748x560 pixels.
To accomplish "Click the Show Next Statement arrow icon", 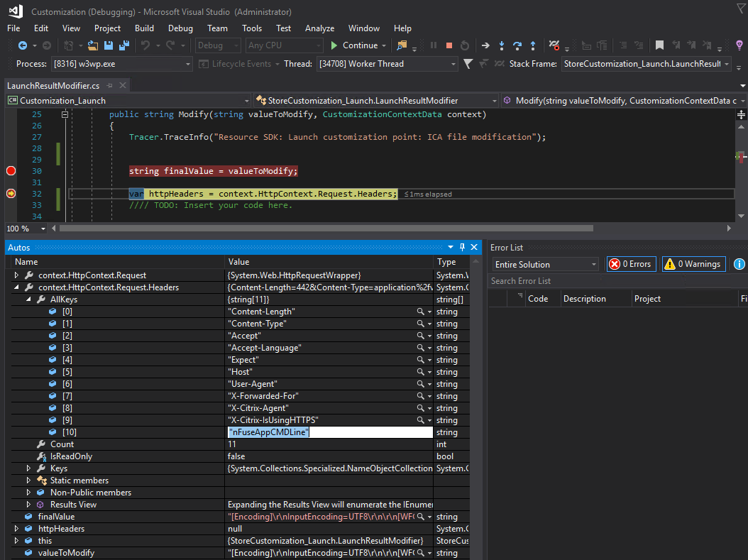I will click(485, 45).
